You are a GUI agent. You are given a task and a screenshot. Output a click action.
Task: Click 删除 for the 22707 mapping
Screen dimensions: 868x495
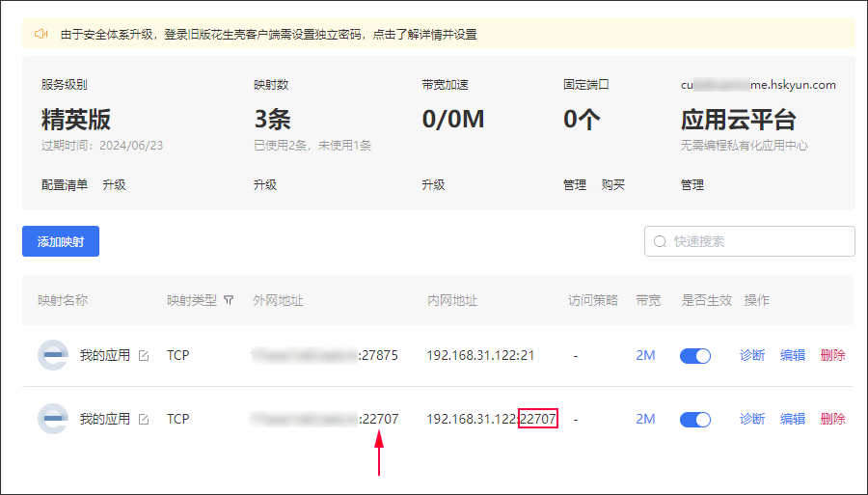pyautogui.click(x=833, y=419)
